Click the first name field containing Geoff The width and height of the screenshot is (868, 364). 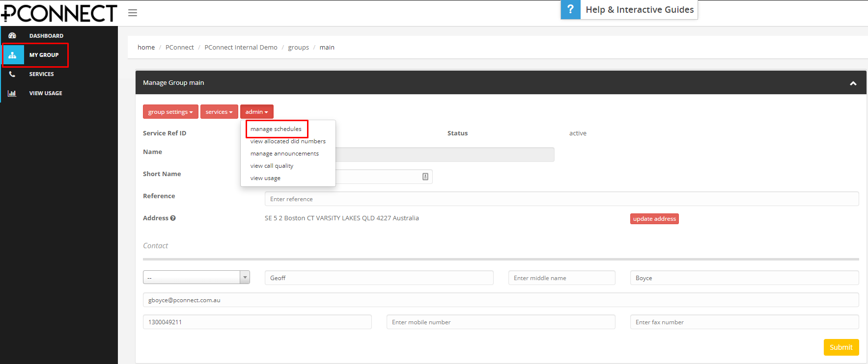379,278
